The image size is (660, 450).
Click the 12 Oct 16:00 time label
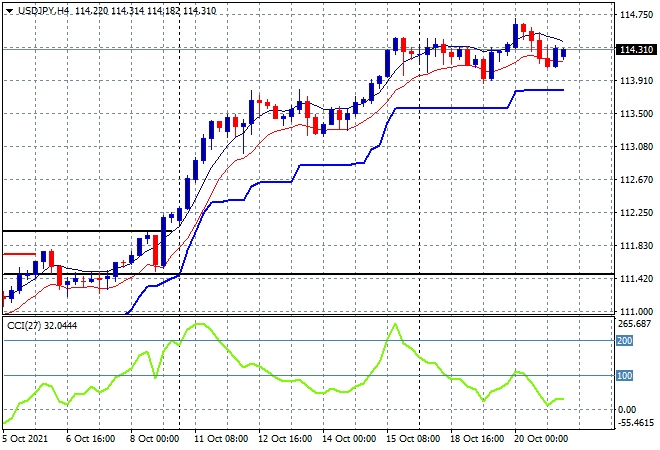[285, 439]
